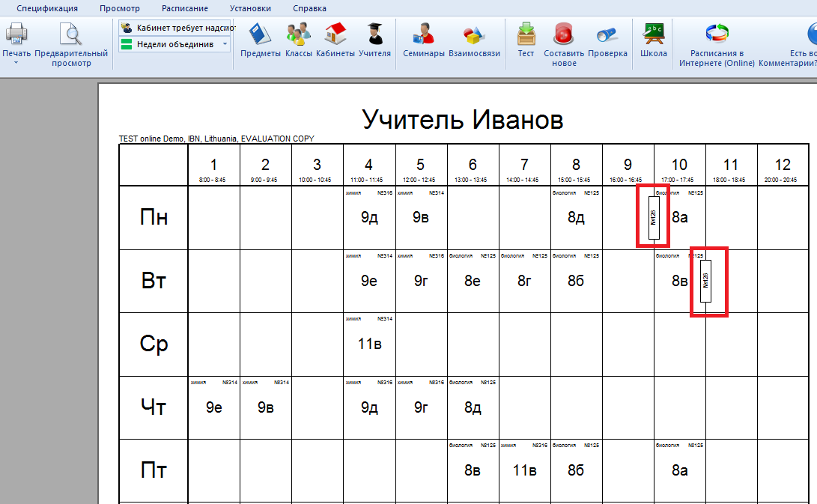Open the Спецификация menu
This screenshot has width=817, height=504.
47,8
